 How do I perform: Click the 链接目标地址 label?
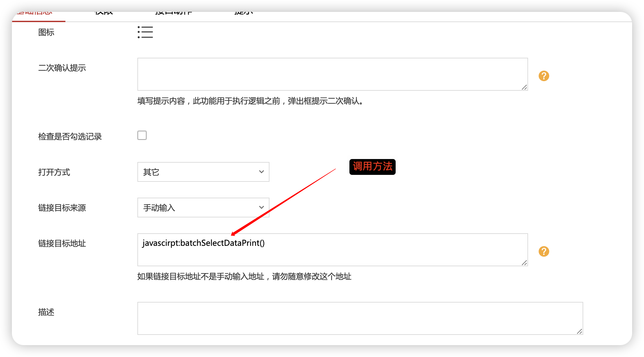62,243
